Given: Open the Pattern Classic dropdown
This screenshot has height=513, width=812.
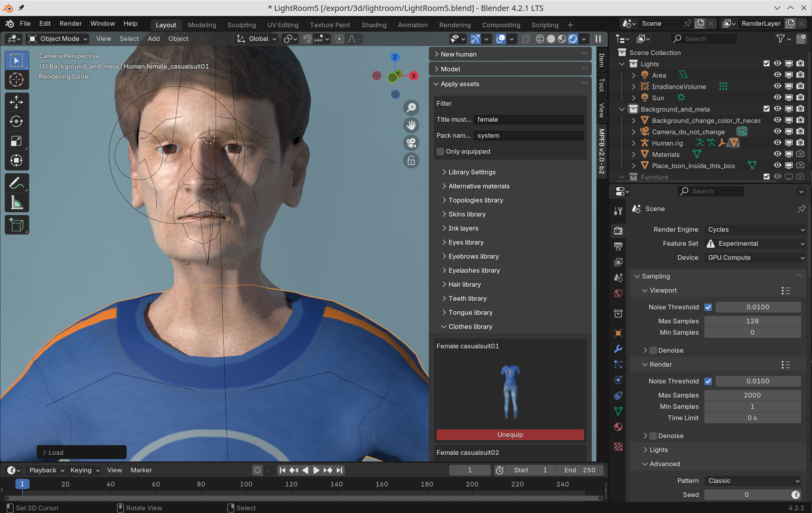Looking at the screenshot, I should pos(752,481).
